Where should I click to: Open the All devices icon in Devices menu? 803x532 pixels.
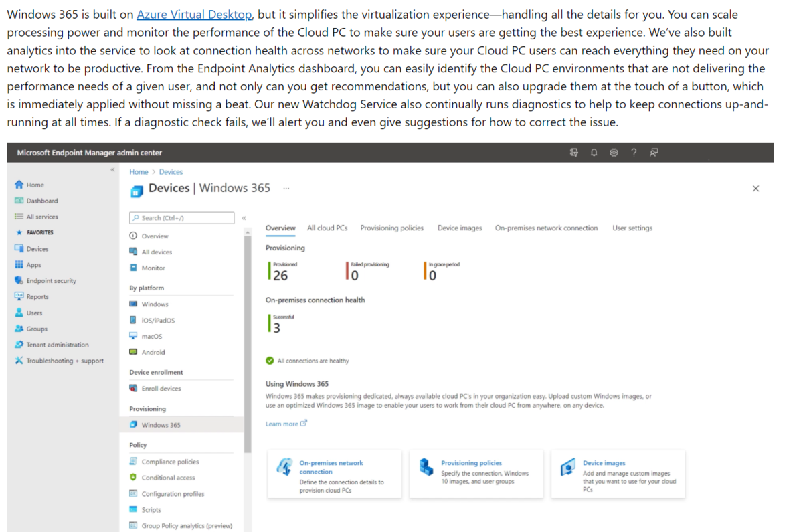(133, 252)
